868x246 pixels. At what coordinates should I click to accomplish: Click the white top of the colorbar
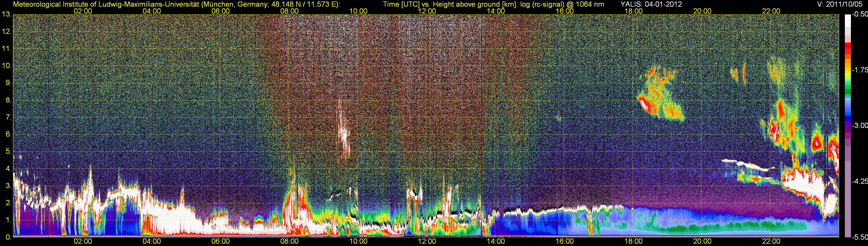click(x=847, y=20)
